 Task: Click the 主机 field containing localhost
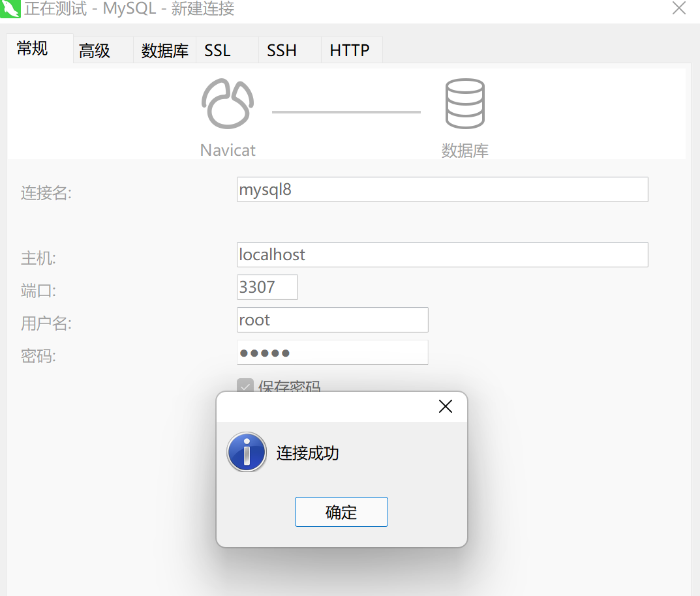coord(442,255)
